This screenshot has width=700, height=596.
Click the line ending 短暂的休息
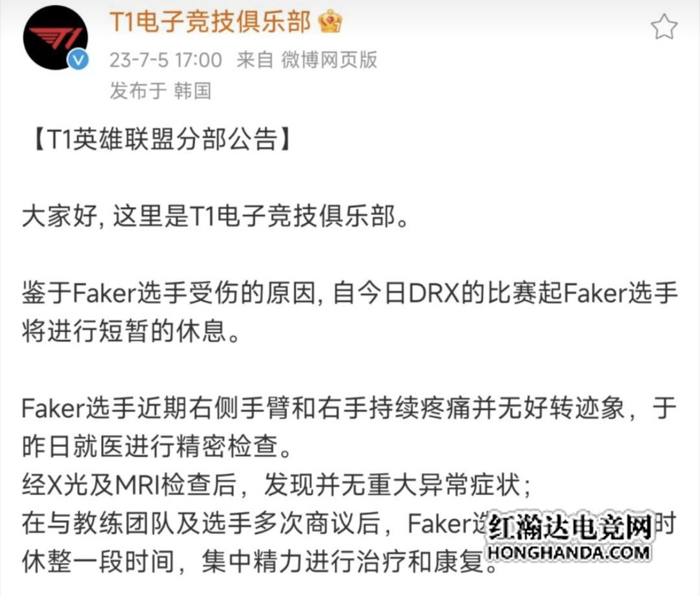coord(131,332)
